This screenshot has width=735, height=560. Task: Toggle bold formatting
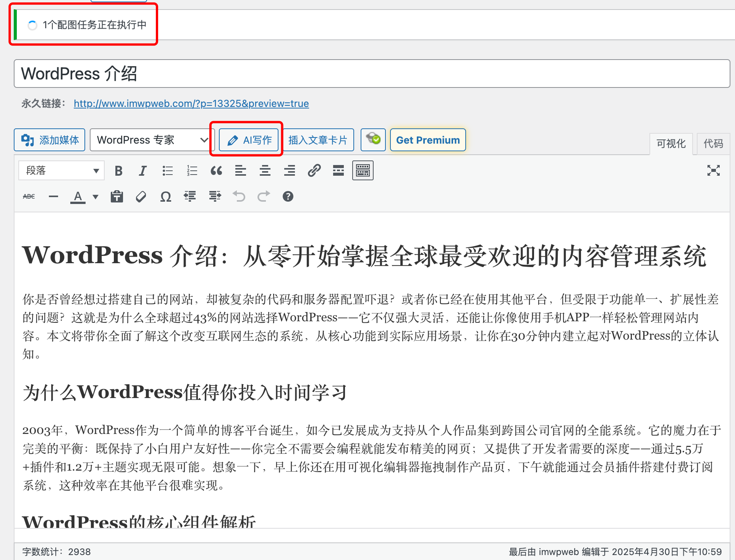coord(118,170)
